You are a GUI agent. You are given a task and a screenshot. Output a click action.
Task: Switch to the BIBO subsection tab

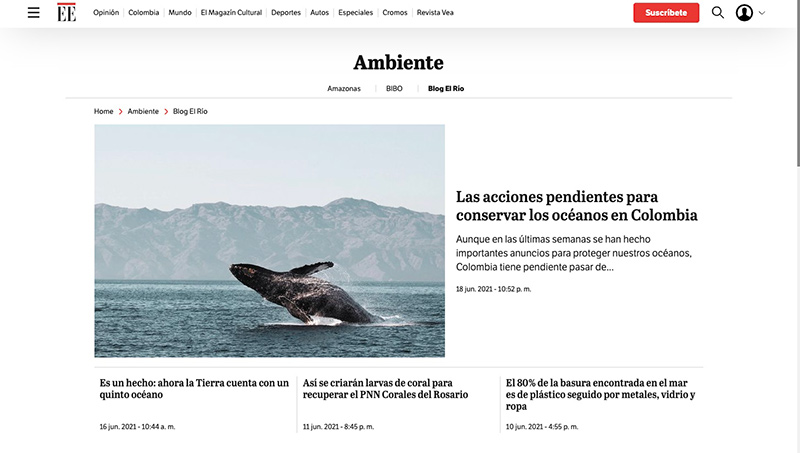(x=394, y=88)
